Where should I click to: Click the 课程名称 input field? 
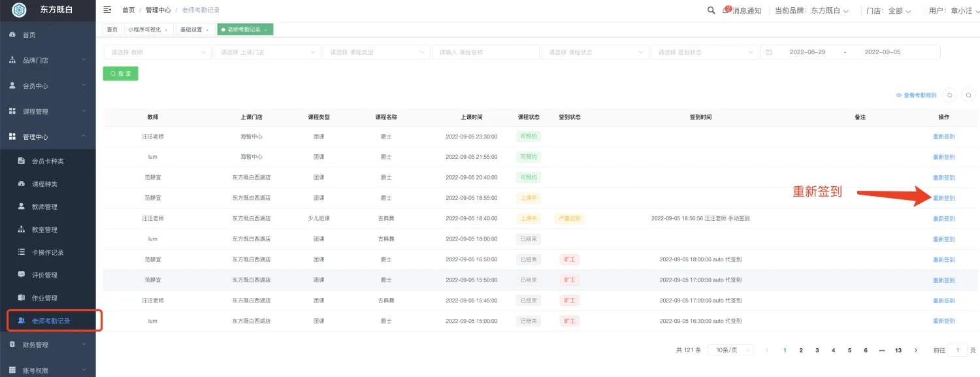click(x=485, y=52)
